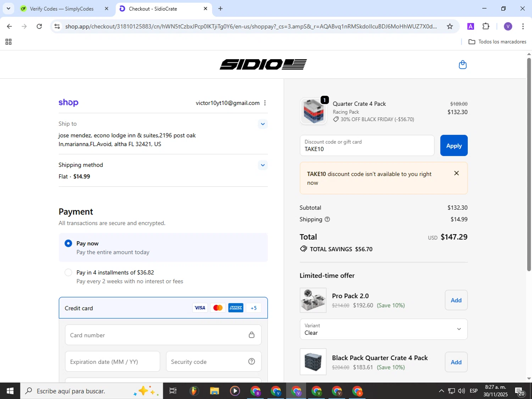Image resolution: width=532 pixels, height=399 pixels.
Task: Show the +5 more card types
Action: (x=254, y=308)
